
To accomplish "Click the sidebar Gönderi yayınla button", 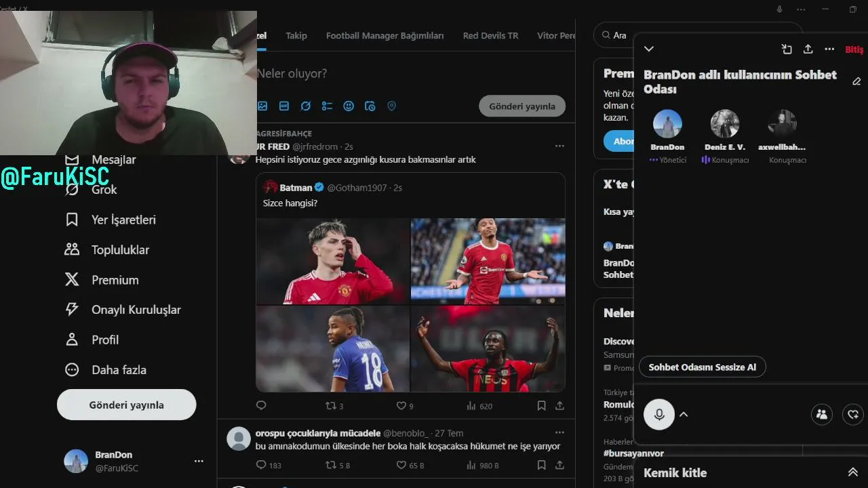I will [x=127, y=405].
